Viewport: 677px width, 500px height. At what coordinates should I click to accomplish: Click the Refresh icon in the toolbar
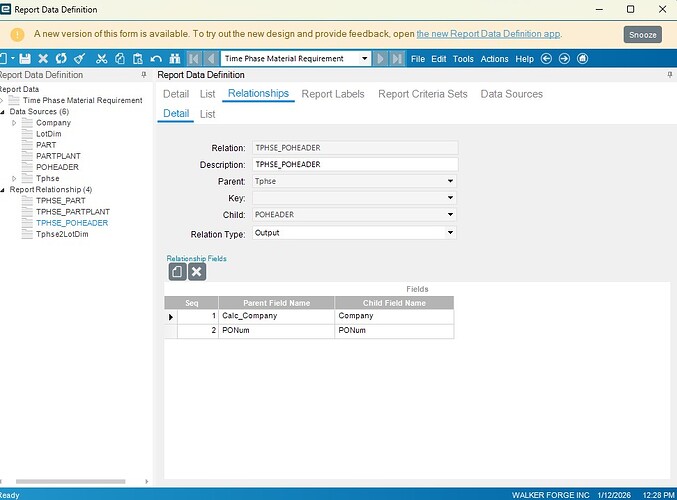61,59
